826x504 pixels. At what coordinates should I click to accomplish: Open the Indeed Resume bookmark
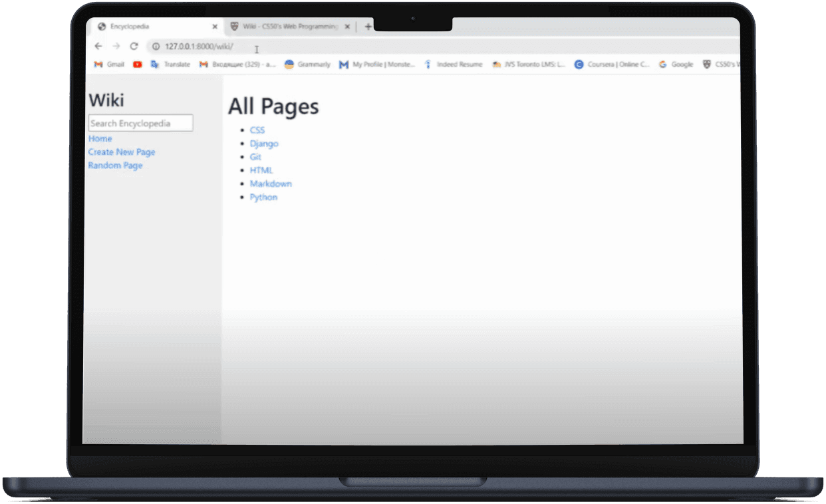click(453, 64)
